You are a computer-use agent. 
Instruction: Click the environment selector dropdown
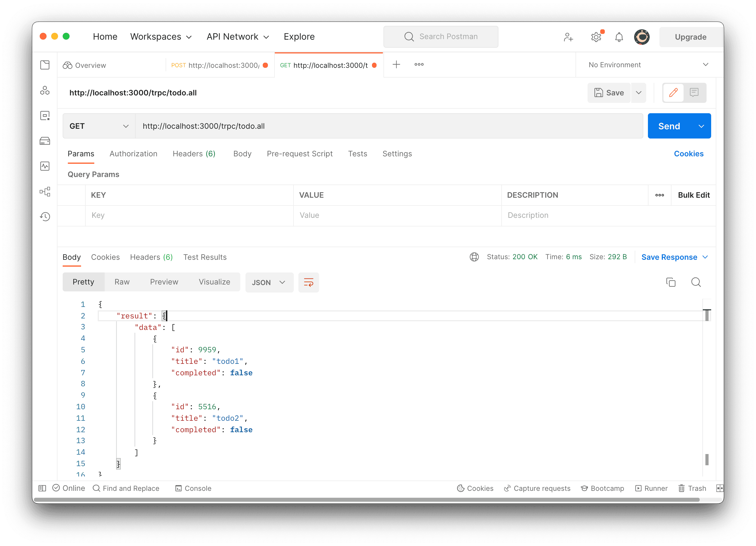(646, 65)
